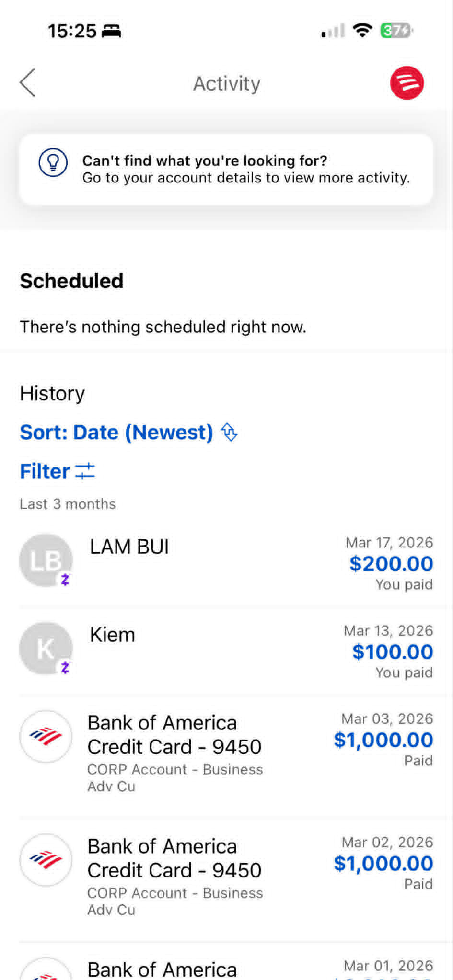Tap the back arrow icon
Viewport: 453px width, 980px height.
(x=28, y=83)
